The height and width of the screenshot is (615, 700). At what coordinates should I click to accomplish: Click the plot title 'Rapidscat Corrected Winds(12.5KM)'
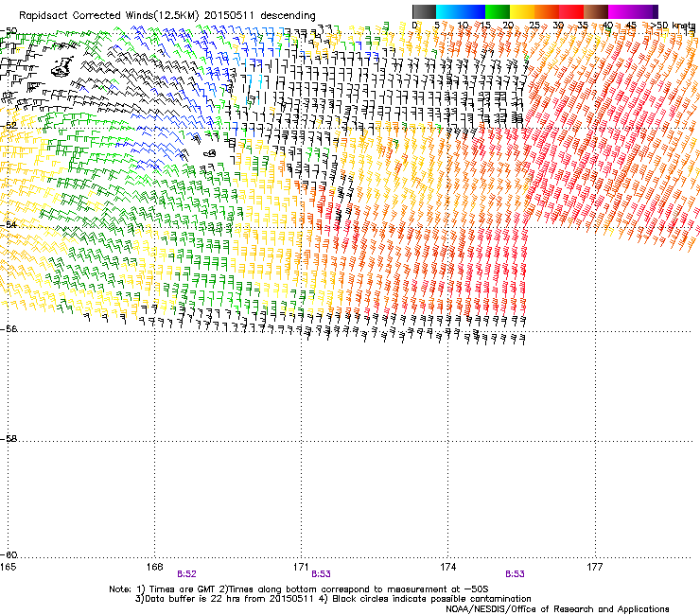[x=109, y=15]
